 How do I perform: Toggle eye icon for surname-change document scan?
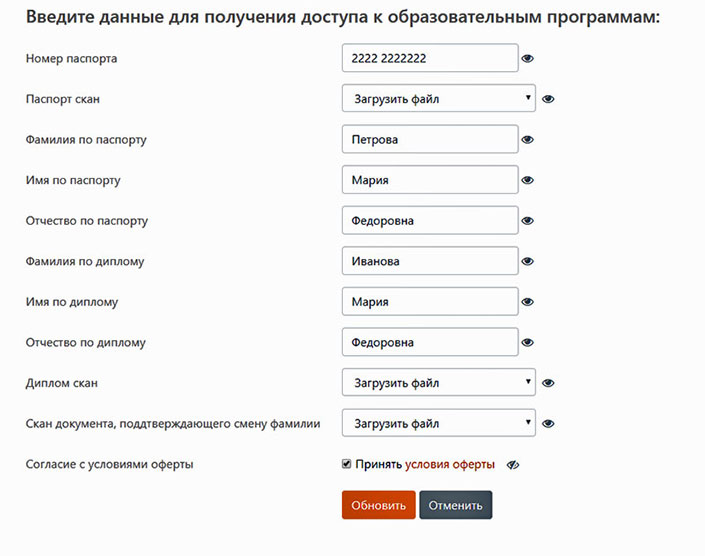[548, 423]
